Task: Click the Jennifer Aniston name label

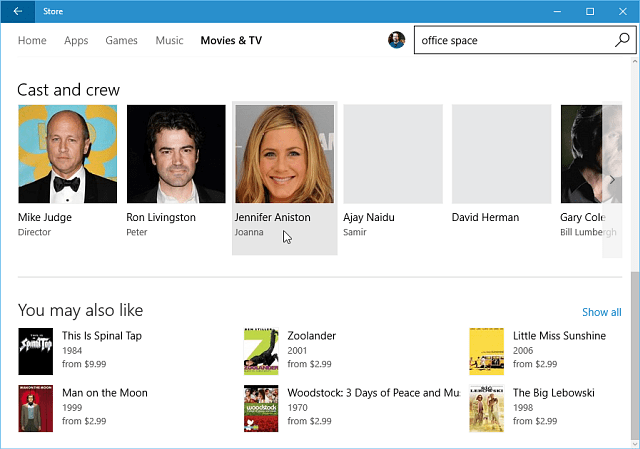Action: (273, 217)
